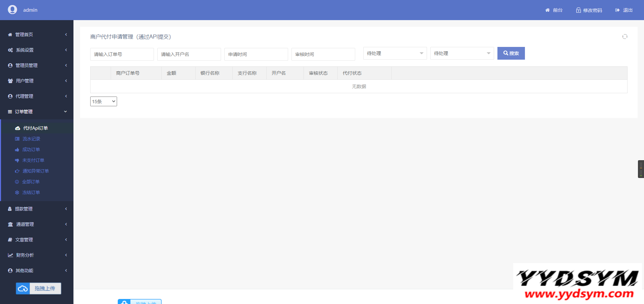This screenshot has height=304, width=644.
Task: Open the 15条 page size dropdown
Action: tap(103, 102)
